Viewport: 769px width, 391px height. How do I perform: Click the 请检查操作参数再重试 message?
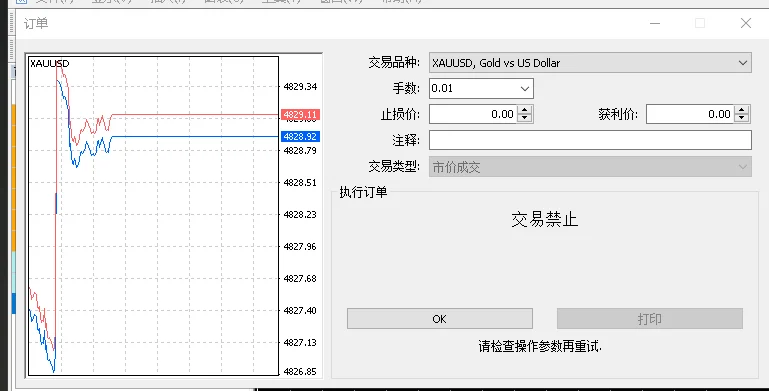pyautogui.click(x=540, y=346)
